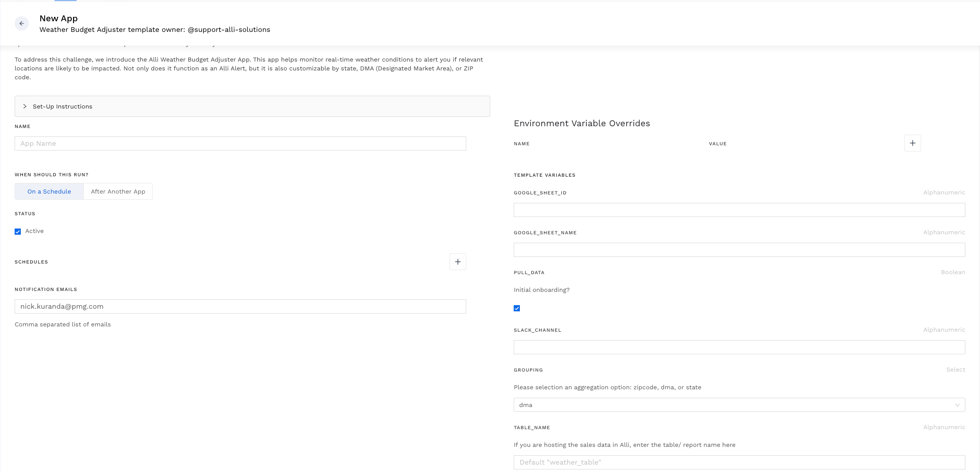
Task: Click the GOOGLE_SHEET_ID input box
Action: click(739, 210)
